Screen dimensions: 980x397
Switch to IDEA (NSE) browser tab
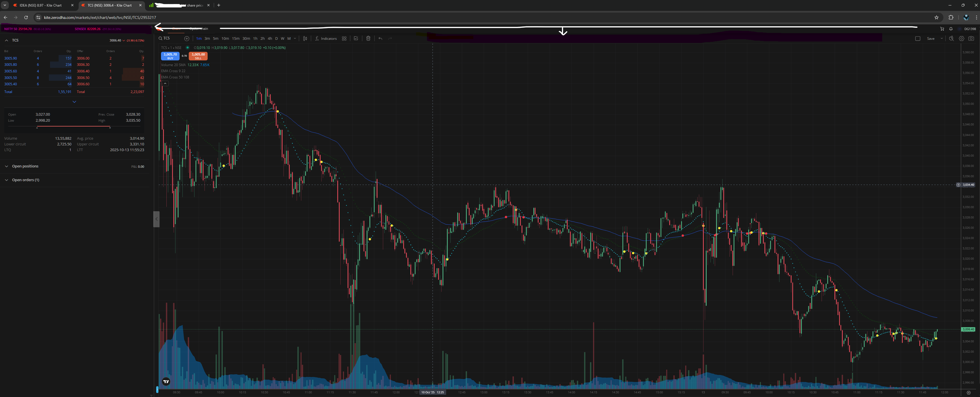tap(41, 5)
